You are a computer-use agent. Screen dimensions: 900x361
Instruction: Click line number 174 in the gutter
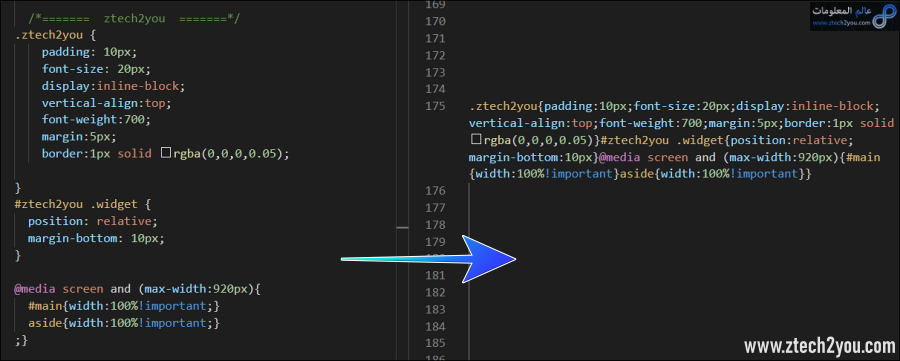click(436, 89)
